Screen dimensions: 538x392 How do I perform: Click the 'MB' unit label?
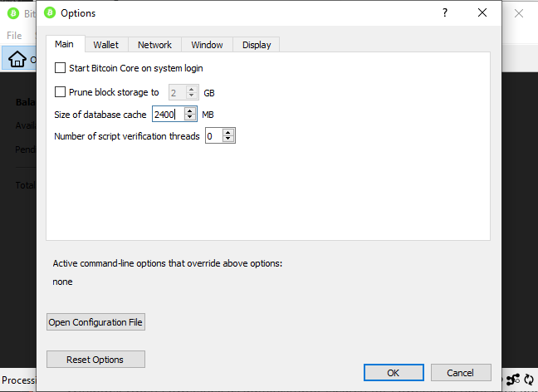(208, 115)
